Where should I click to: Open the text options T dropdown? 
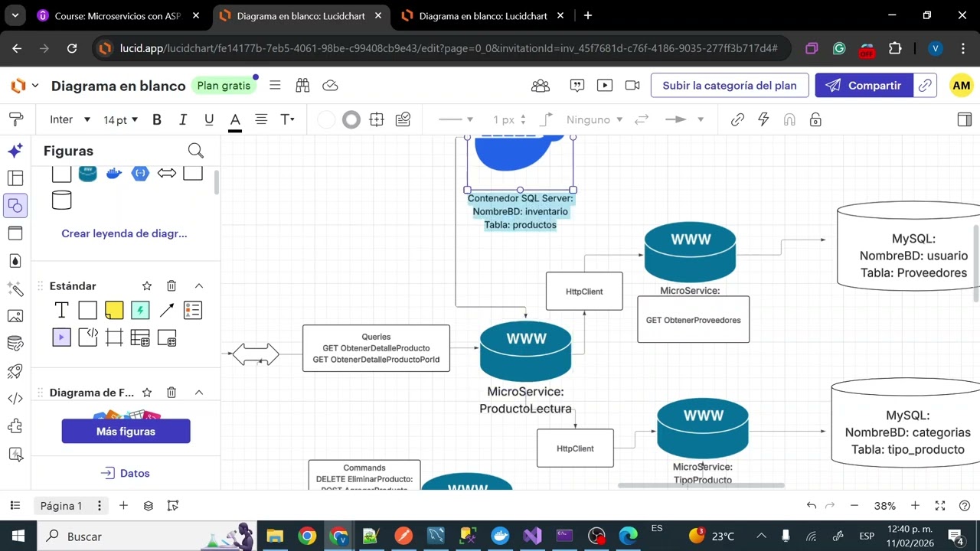click(x=287, y=119)
